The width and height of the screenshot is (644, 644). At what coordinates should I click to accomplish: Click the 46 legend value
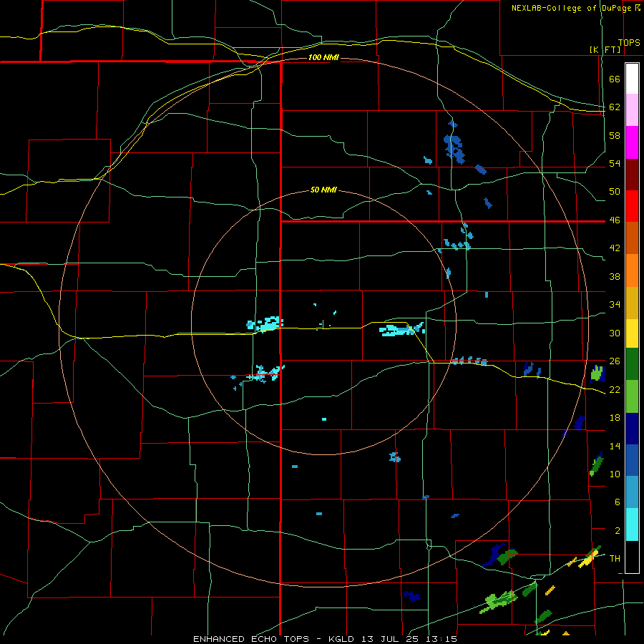coord(615,220)
